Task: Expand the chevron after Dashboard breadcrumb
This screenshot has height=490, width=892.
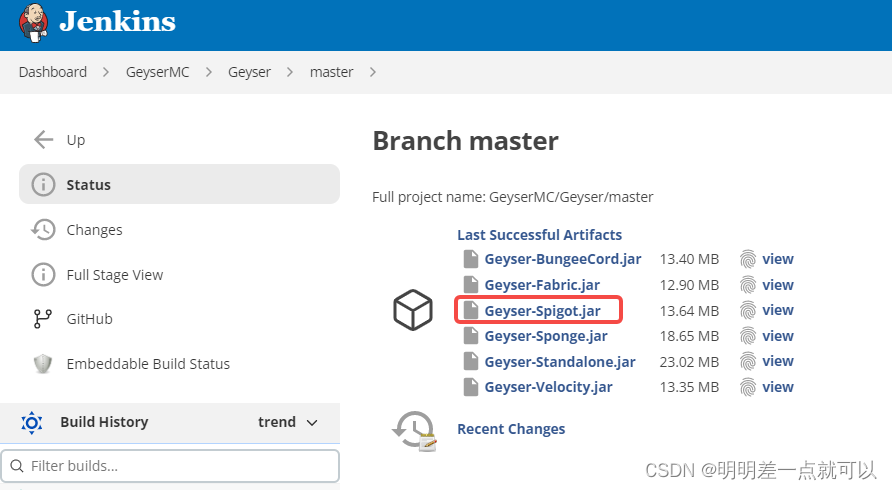Action: pyautogui.click(x=106, y=72)
